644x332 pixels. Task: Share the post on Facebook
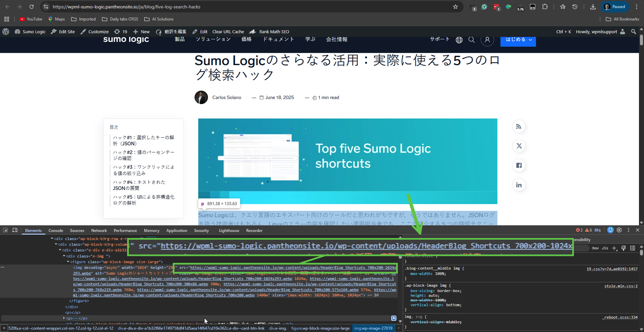(x=519, y=165)
